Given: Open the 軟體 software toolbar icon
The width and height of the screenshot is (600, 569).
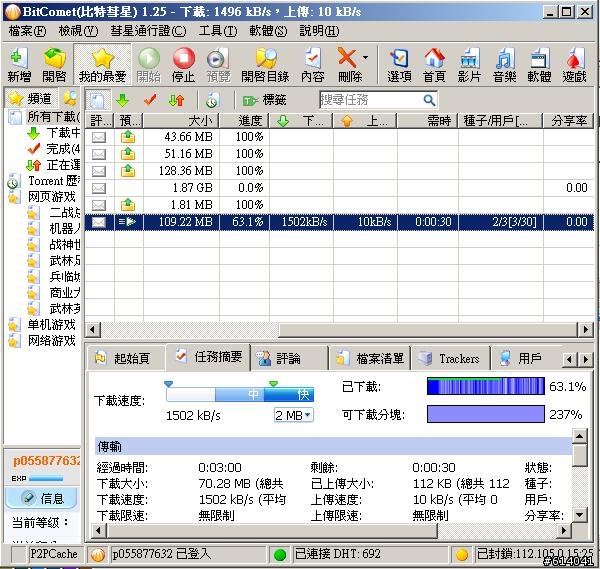Looking at the screenshot, I should (x=539, y=65).
